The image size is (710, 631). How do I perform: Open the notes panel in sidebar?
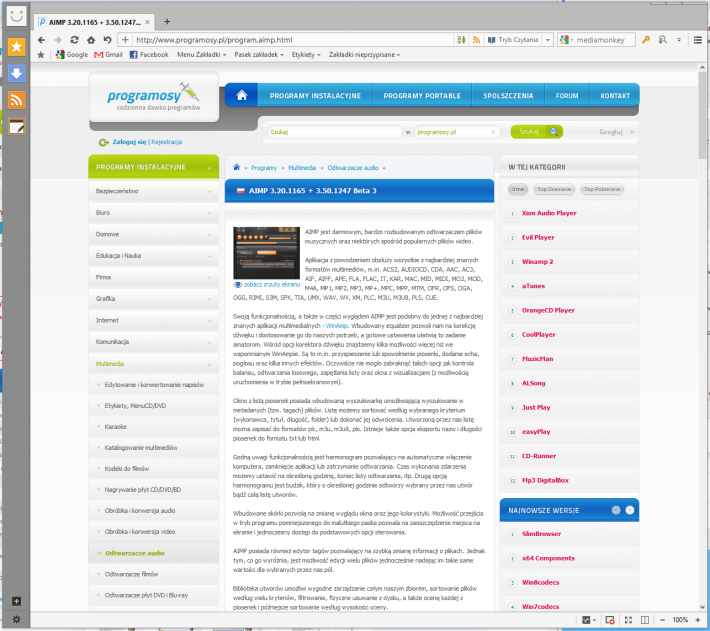pyautogui.click(x=16, y=127)
